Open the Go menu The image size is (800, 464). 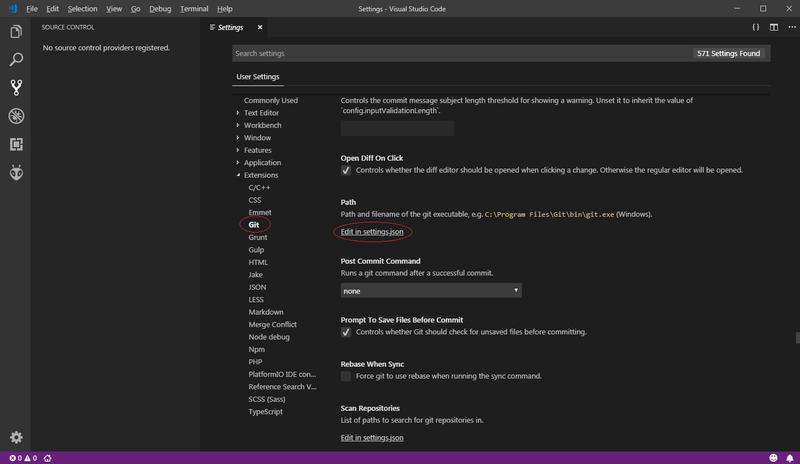click(135, 9)
